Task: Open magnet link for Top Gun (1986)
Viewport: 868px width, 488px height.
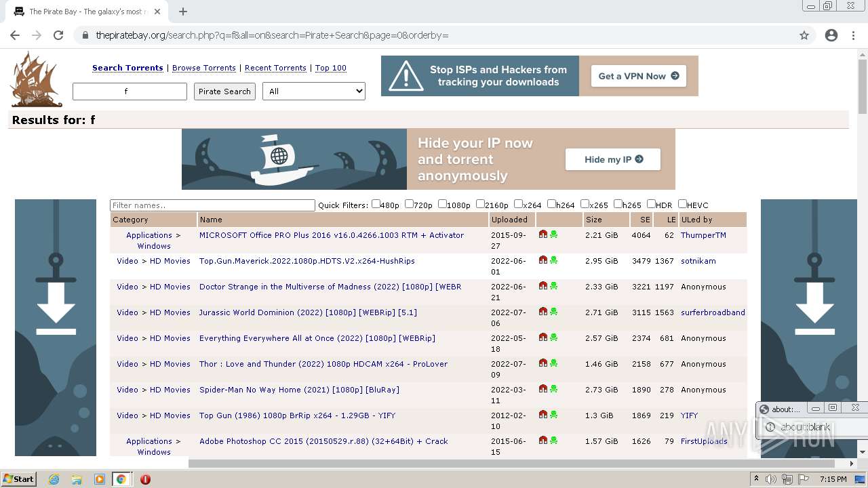Action: pos(542,415)
